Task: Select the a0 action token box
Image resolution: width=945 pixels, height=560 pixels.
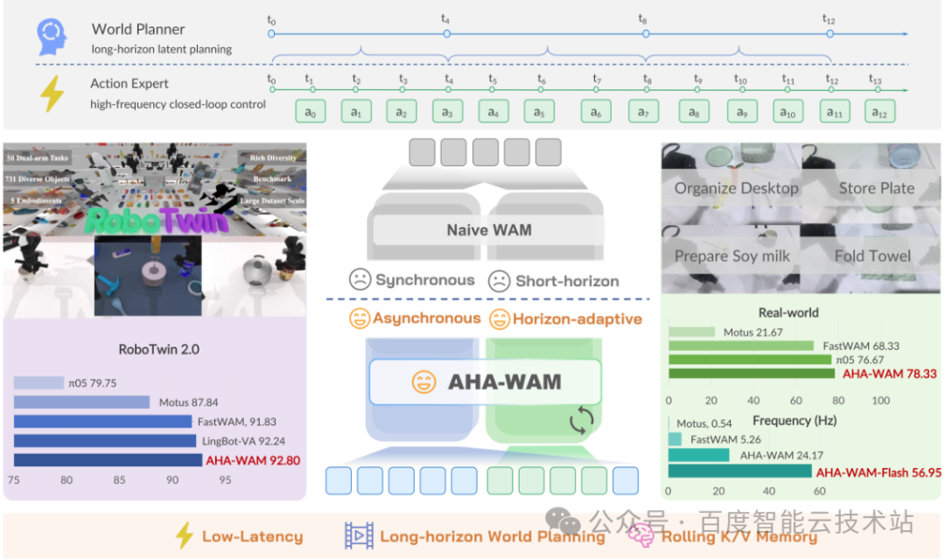Action: [311, 111]
